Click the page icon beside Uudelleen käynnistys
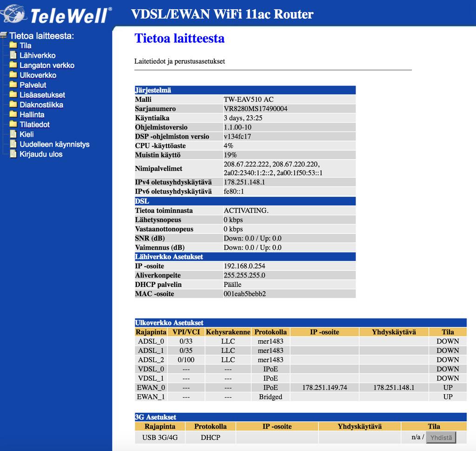476x451 pixels. click(x=13, y=144)
